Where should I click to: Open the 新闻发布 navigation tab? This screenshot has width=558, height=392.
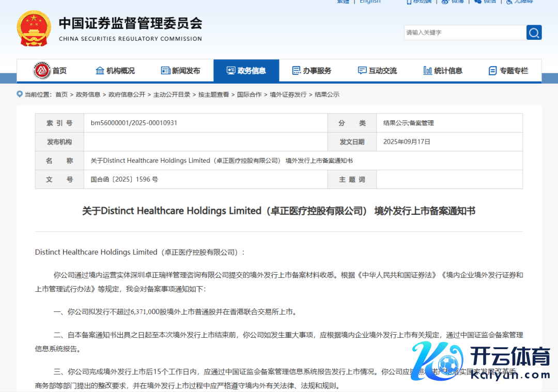tap(180, 71)
